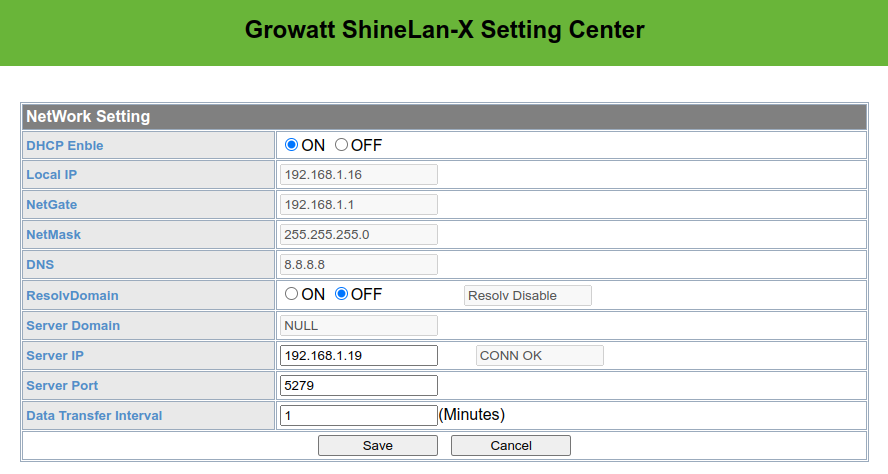Click the (Minutes) unit text
The width and height of the screenshot is (888, 474).
click(x=472, y=415)
